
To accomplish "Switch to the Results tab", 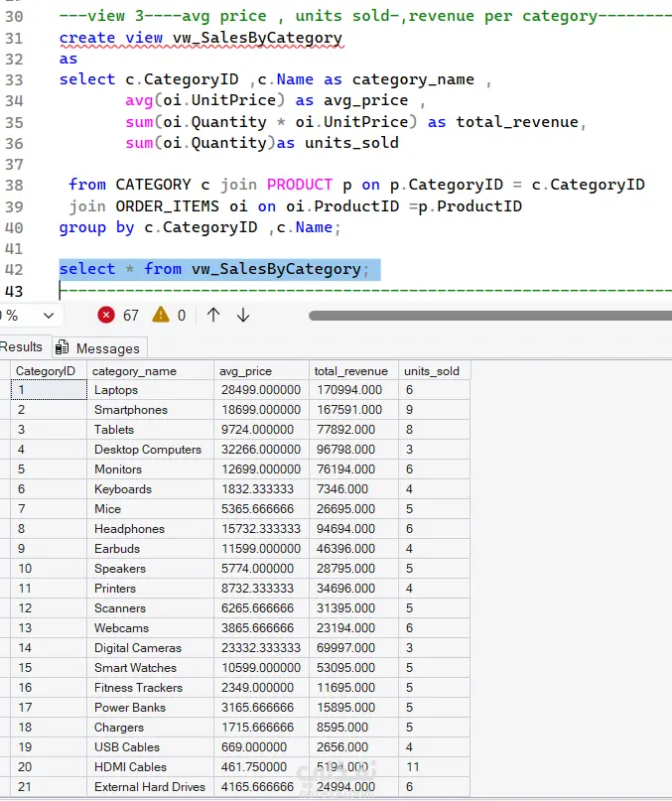I will [23, 346].
